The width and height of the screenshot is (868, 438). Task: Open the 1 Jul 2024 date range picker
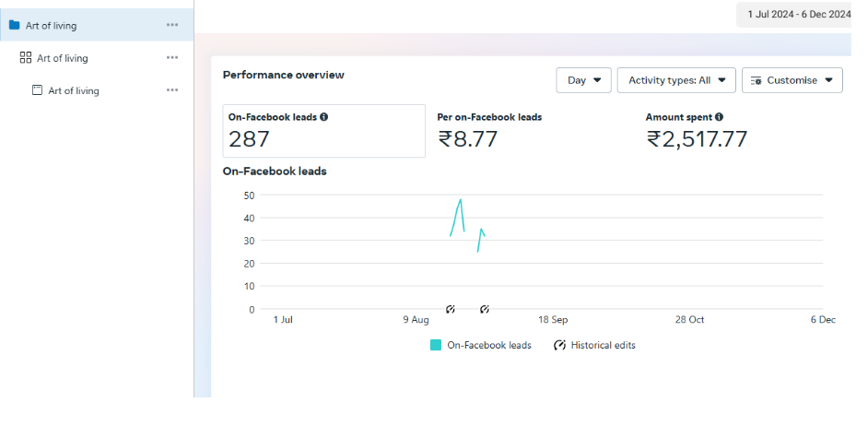797,14
